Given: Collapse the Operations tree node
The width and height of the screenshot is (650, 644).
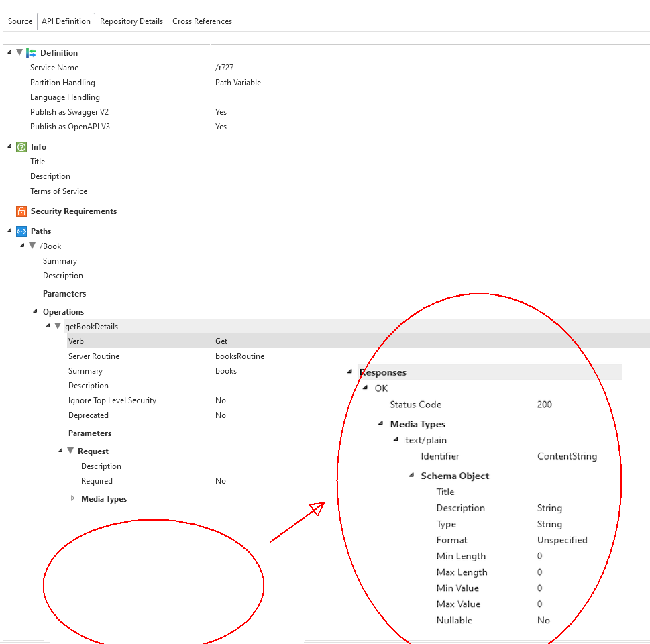Looking at the screenshot, I should pos(35,312).
